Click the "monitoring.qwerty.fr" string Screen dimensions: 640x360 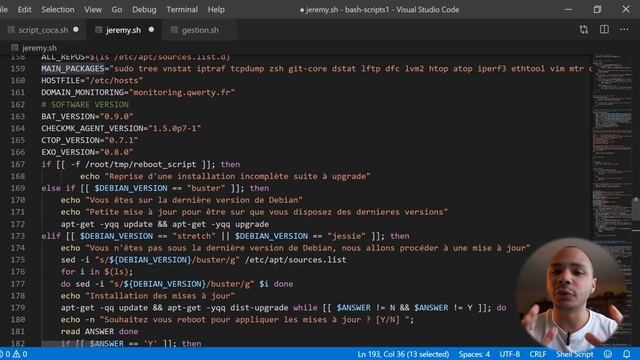pyautogui.click(x=182, y=92)
